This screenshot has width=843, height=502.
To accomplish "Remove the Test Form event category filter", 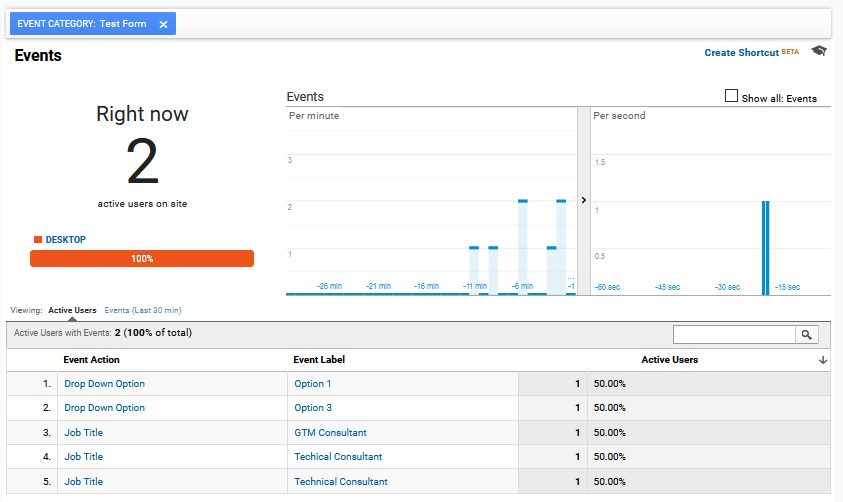I will [x=163, y=24].
